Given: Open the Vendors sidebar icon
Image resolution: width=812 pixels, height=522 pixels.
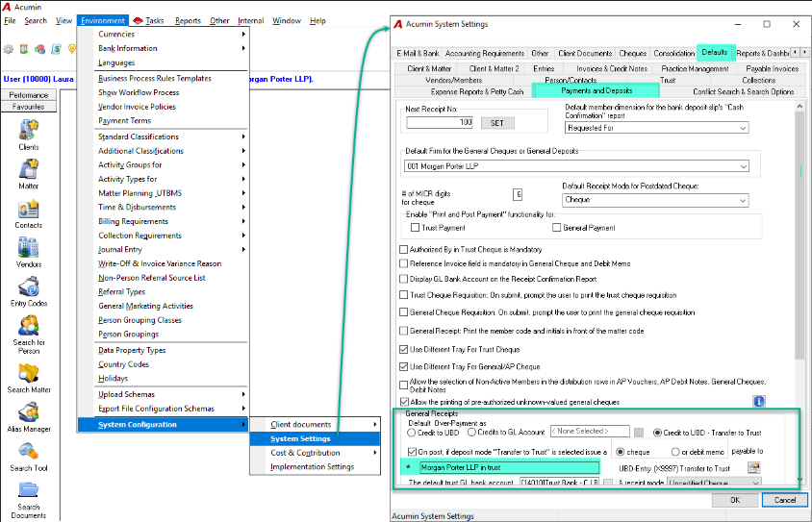Looking at the screenshot, I should pos(29,247).
